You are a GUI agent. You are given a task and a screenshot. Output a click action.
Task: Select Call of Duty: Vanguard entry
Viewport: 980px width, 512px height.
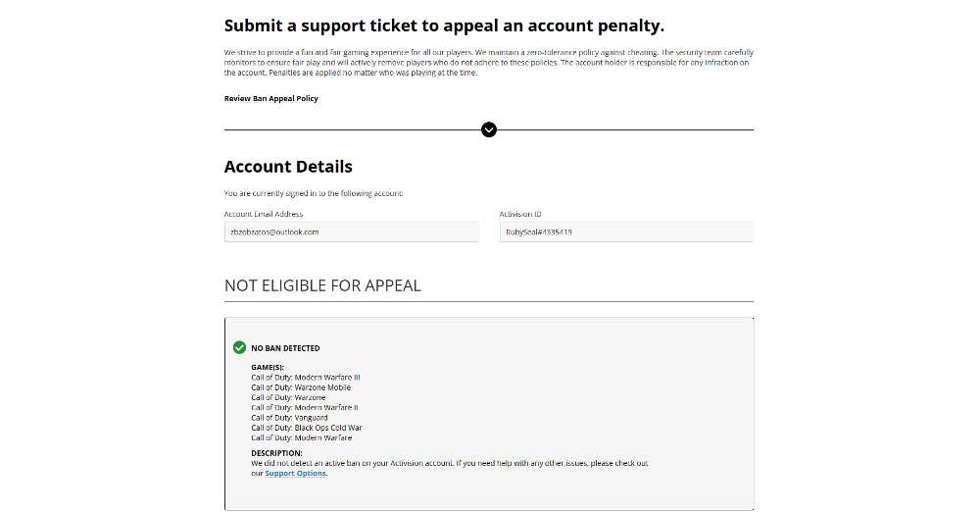click(x=289, y=418)
